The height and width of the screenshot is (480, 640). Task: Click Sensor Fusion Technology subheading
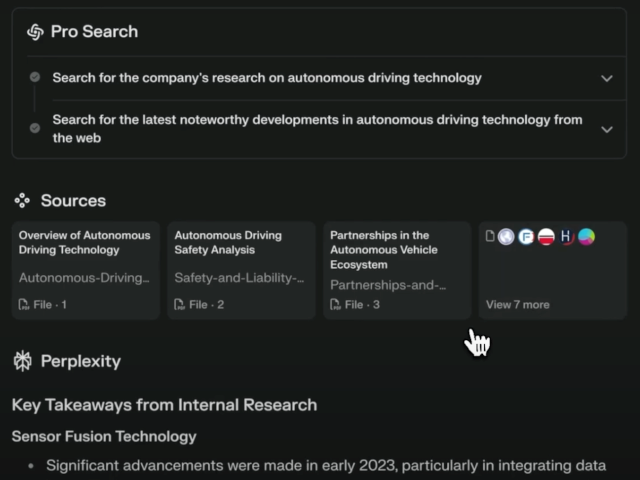pos(104,436)
